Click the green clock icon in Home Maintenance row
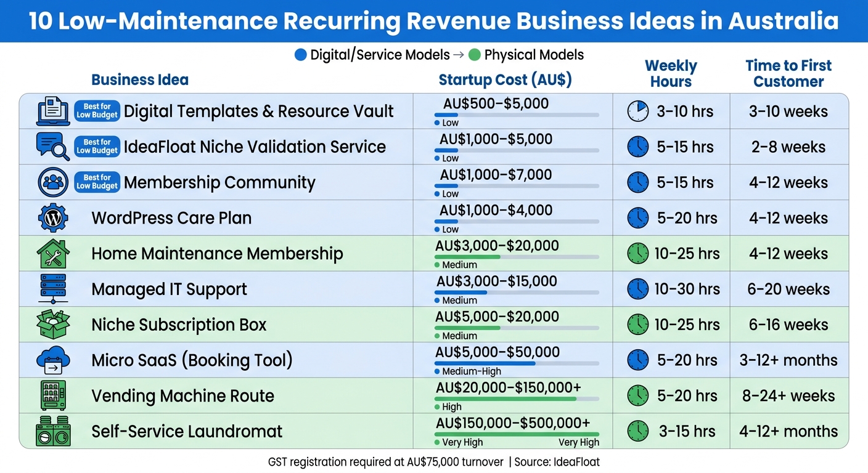868x473 pixels. click(x=638, y=253)
